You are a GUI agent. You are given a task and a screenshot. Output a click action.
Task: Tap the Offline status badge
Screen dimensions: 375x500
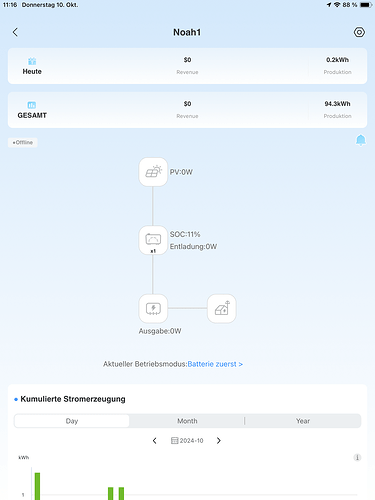(23, 142)
